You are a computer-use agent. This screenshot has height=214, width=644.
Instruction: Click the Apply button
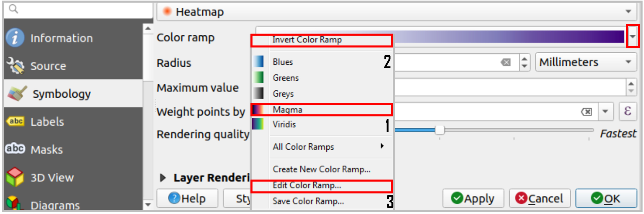[x=473, y=198]
